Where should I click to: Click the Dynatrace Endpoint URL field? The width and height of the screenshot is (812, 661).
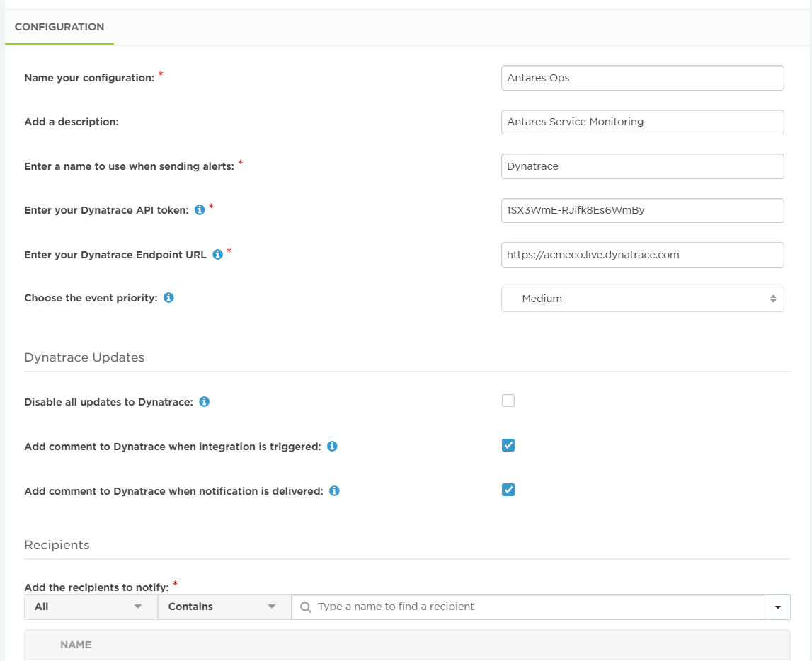(x=642, y=255)
